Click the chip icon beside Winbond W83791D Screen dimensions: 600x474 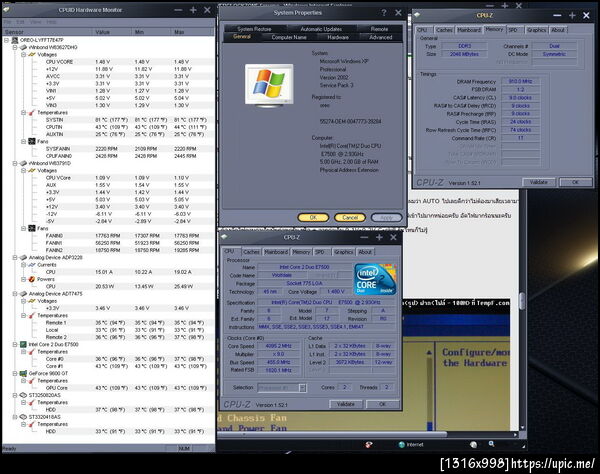tap(23, 163)
